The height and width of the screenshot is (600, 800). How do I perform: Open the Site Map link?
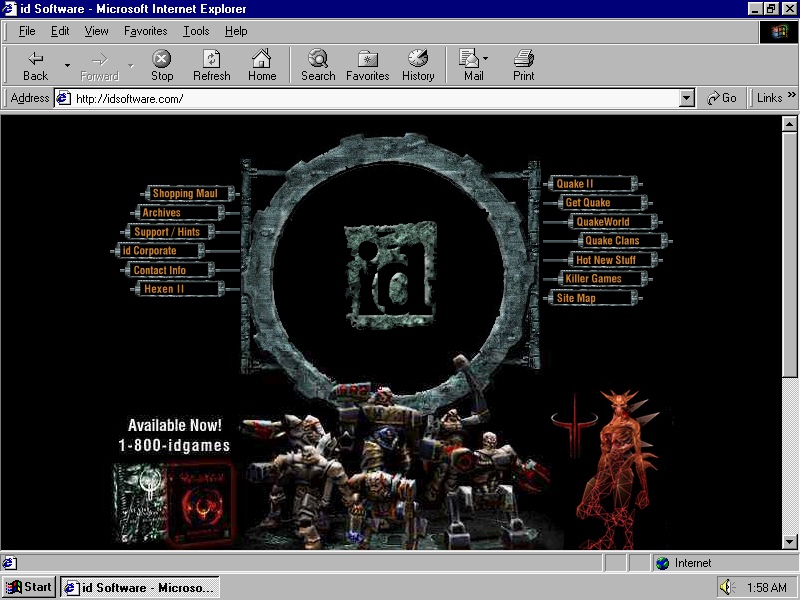tap(592, 298)
